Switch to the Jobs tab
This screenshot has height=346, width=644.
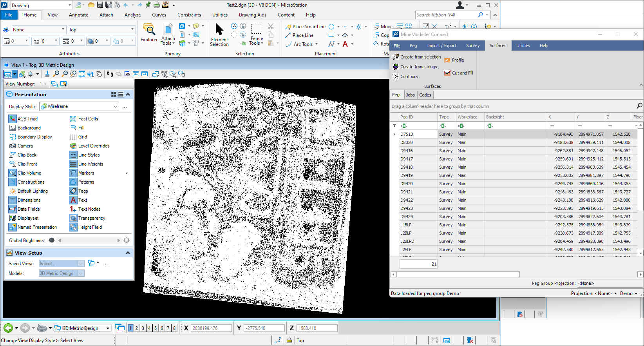[410, 95]
